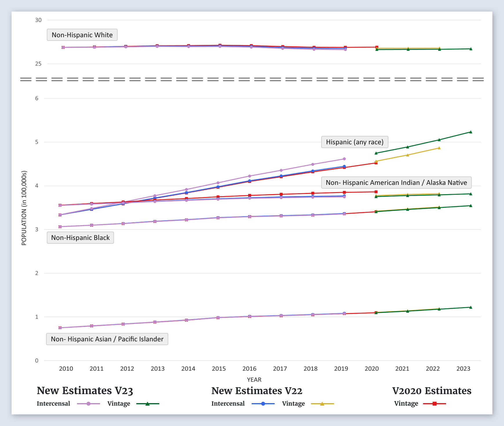Click the 2015 year tick label
The width and height of the screenshot is (504, 426).
click(x=219, y=369)
